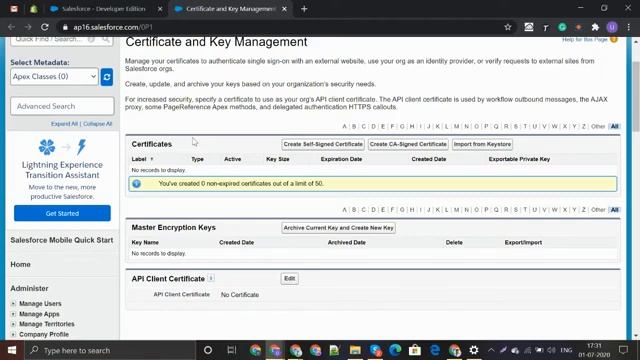Click the sidebar Administer heading
The height and width of the screenshot is (360, 640).
click(29, 289)
